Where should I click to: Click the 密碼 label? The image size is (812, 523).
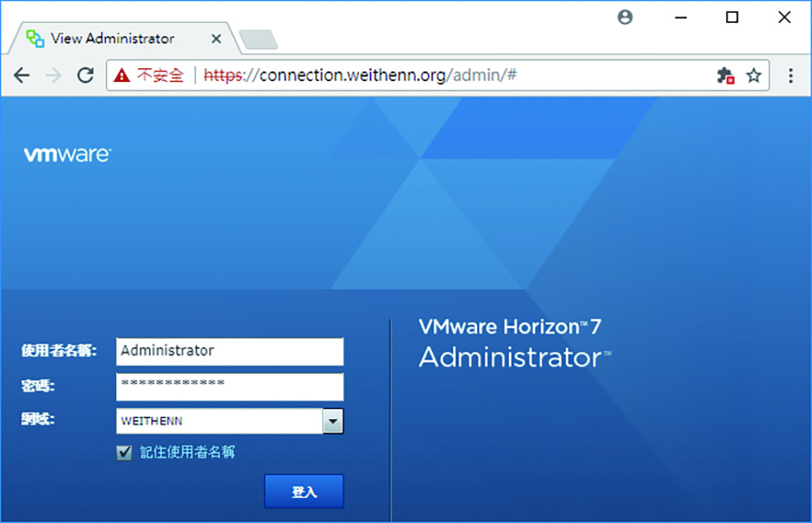[x=38, y=386]
